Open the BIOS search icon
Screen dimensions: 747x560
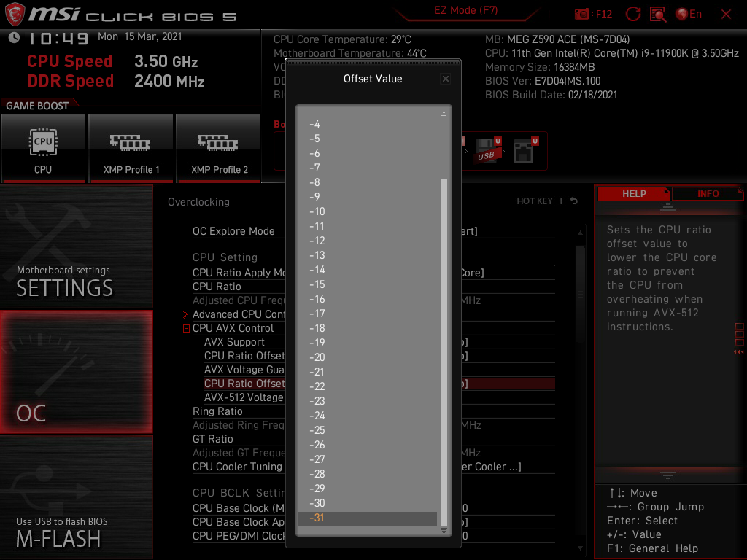click(658, 15)
